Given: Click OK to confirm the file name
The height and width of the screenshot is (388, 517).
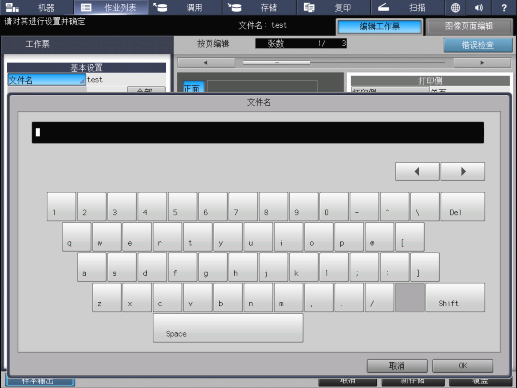Looking at the screenshot, I should coord(462,366).
